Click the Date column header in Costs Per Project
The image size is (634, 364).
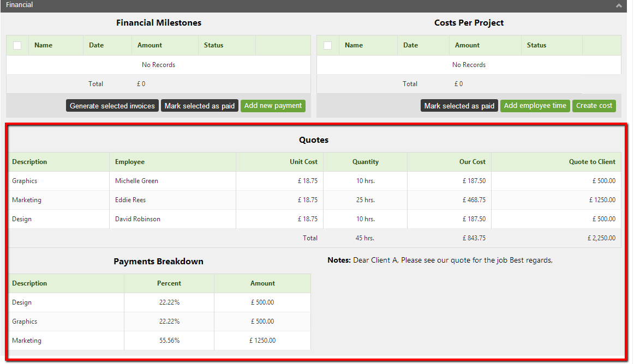pyautogui.click(x=410, y=45)
